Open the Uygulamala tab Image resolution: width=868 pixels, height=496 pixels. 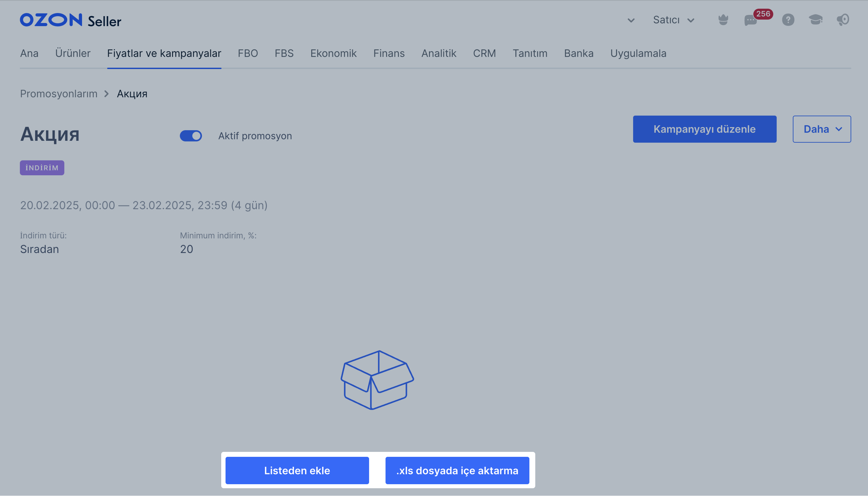click(x=638, y=53)
